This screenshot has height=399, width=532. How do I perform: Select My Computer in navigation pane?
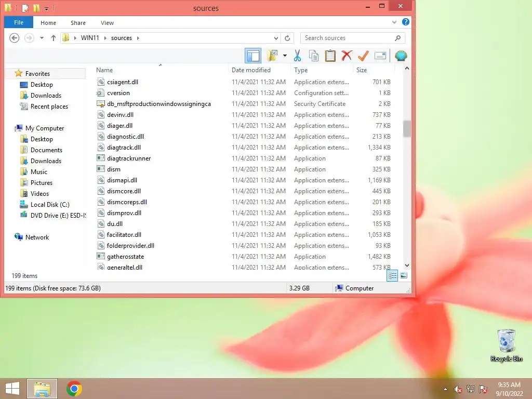point(45,128)
